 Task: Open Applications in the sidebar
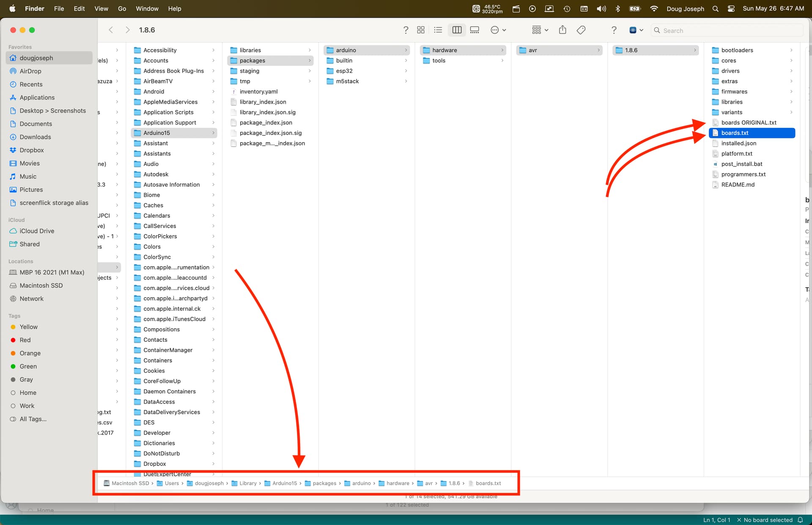click(x=37, y=97)
